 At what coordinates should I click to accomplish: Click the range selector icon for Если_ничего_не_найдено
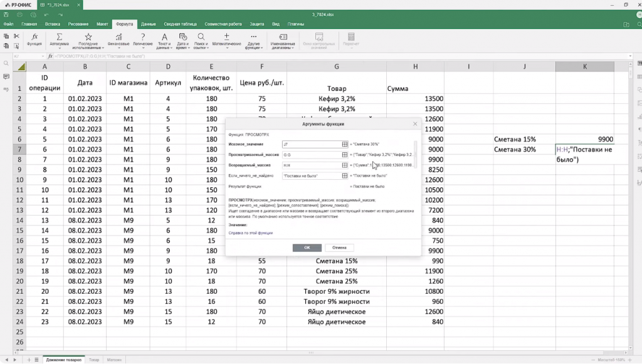345,176
